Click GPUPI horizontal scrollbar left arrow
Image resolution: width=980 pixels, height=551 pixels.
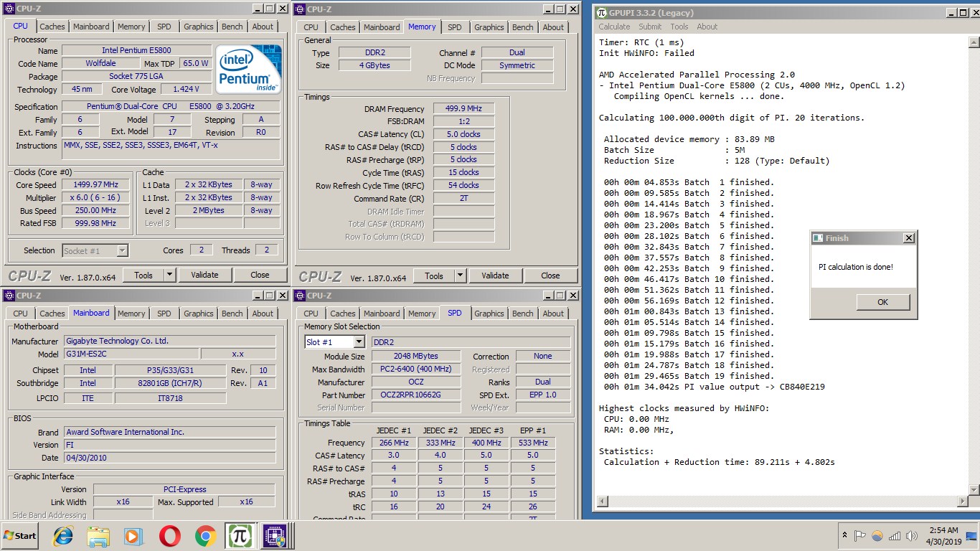click(x=603, y=501)
